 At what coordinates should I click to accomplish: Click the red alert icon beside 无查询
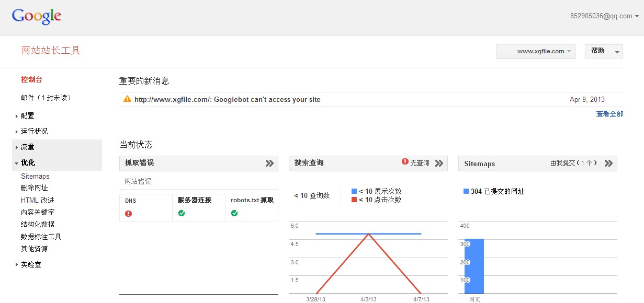point(405,162)
